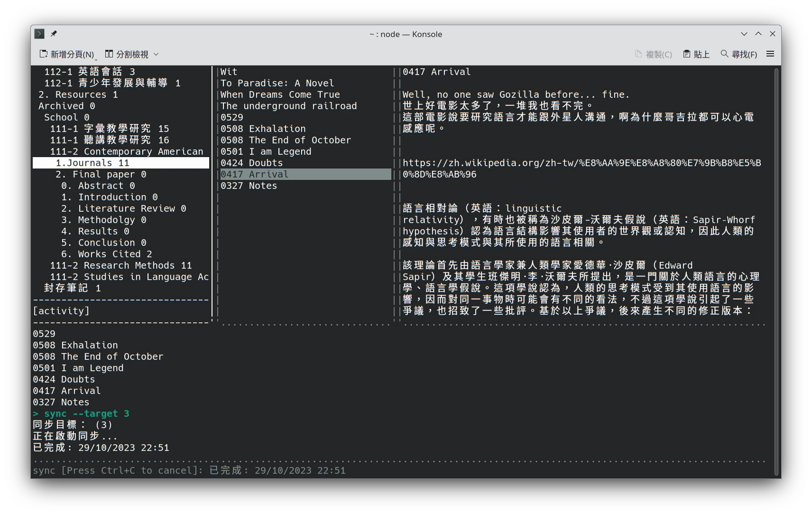Click the Konsole terminal icon in title bar
Image resolution: width=812 pixels, height=515 pixels.
tap(39, 34)
